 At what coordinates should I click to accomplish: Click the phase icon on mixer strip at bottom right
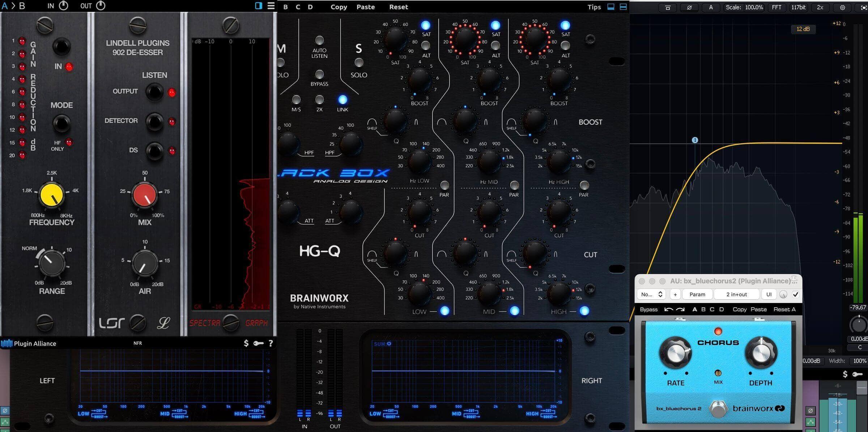click(810, 411)
